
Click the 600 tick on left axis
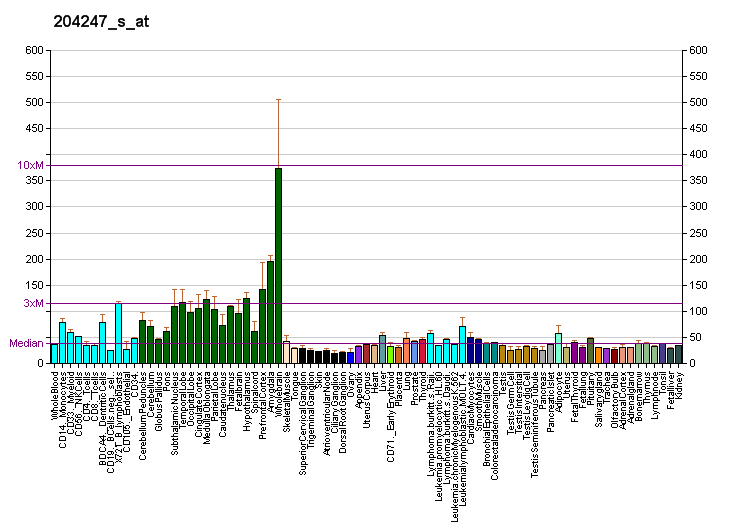pos(35,51)
